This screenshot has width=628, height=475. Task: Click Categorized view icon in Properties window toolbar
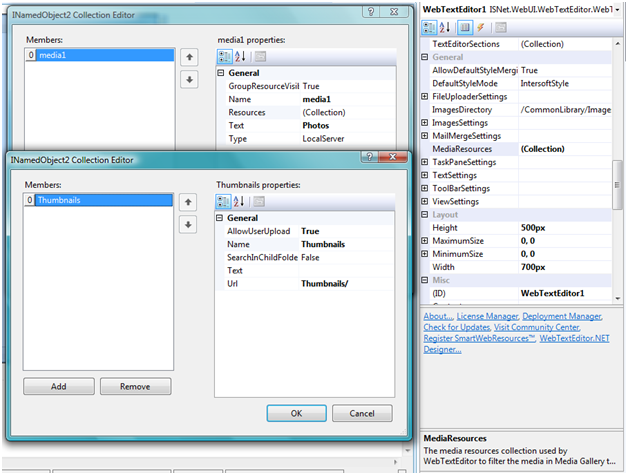[430, 28]
